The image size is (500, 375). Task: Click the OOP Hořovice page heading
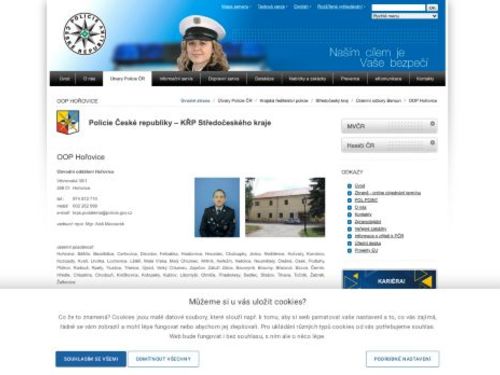coord(81,157)
